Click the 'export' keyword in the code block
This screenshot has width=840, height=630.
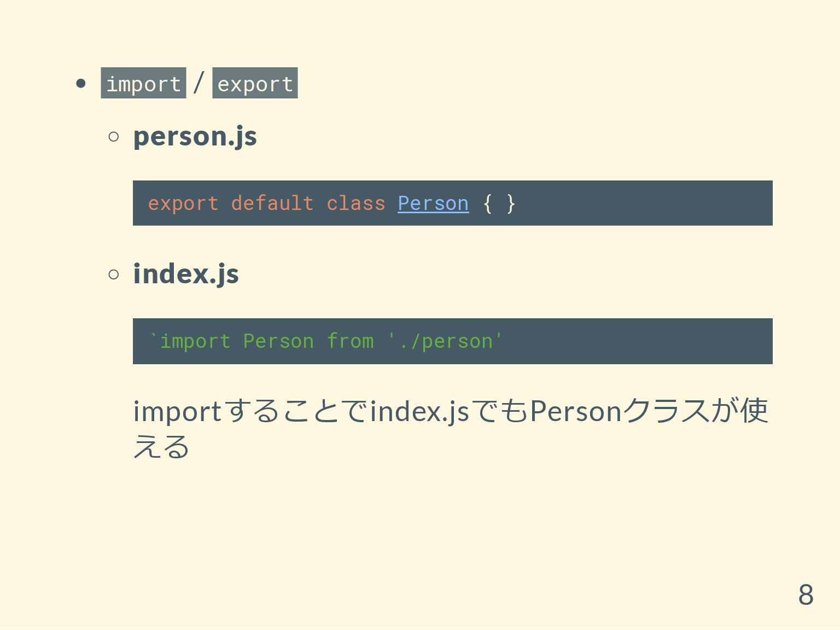(183, 203)
